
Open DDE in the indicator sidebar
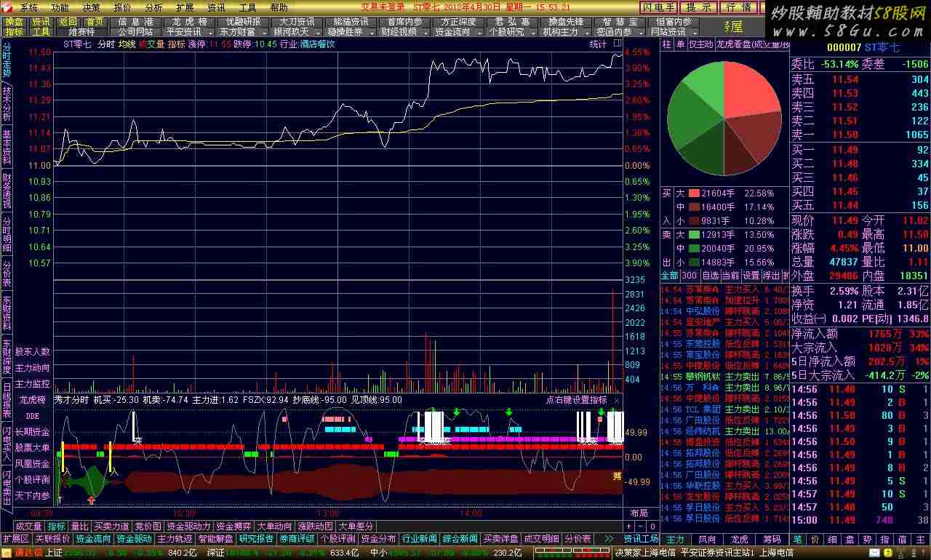[33, 416]
